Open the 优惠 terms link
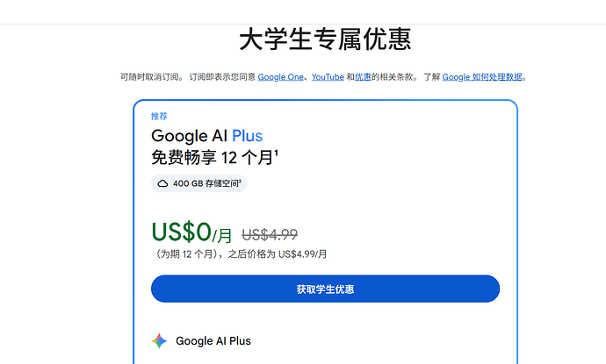The width and height of the screenshot is (606, 364). pyautogui.click(x=363, y=77)
